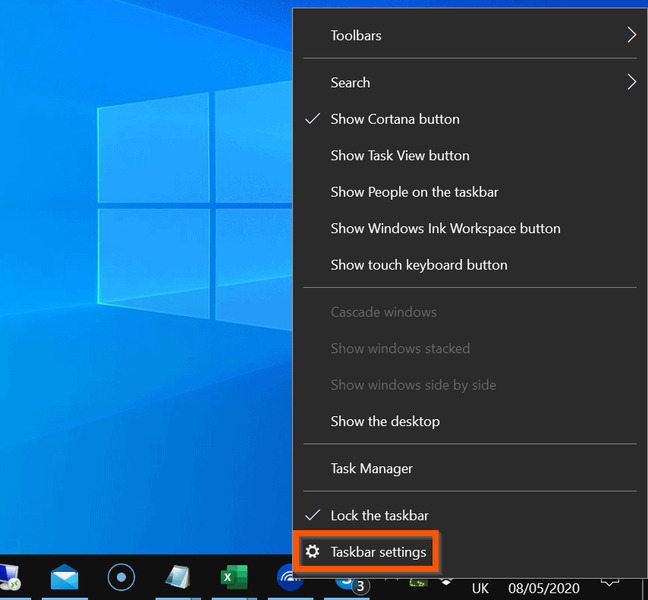
Task: Open Notepad from the taskbar
Action: click(x=178, y=577)
